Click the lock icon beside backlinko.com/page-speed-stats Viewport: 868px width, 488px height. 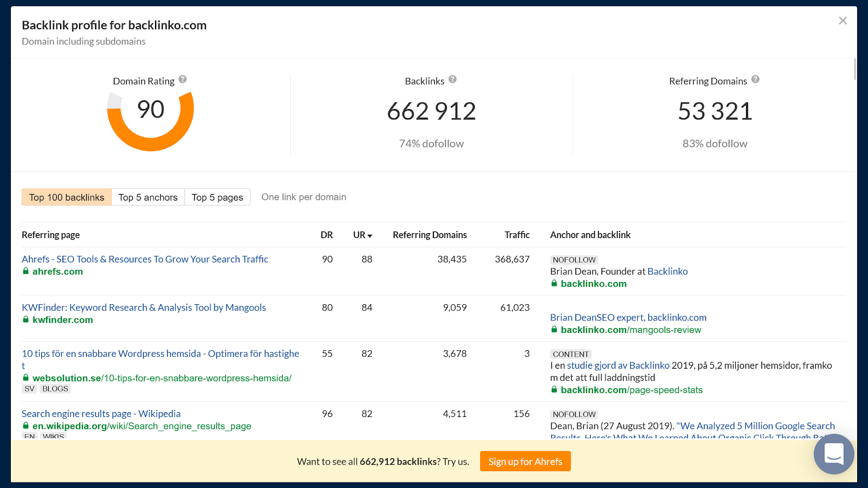(x=554, y=389)
